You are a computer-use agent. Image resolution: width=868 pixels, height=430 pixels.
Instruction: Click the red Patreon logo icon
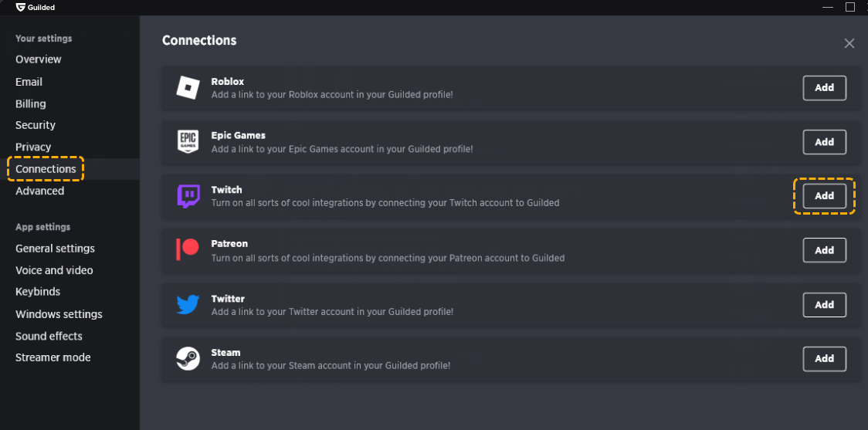coord(187,249)
